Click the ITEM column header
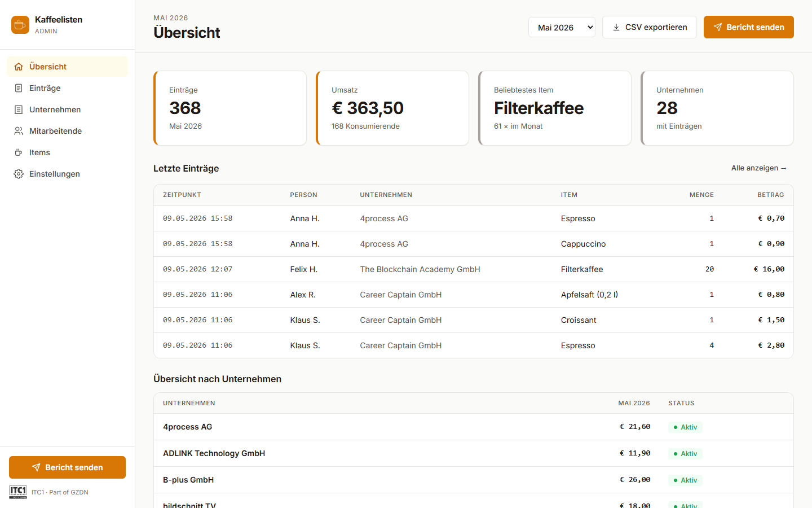This screenshot has height=508, width=812. pos(569,195)
